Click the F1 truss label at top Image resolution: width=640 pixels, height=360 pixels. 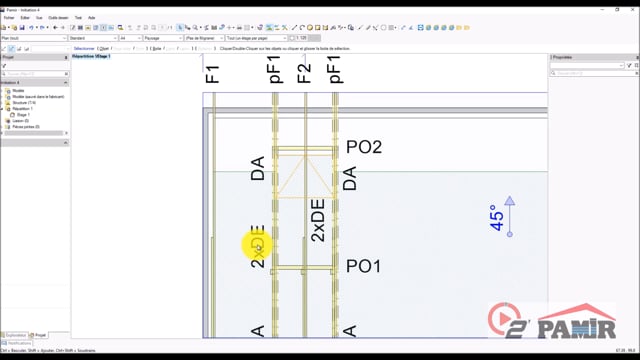[x=213, y=74]
